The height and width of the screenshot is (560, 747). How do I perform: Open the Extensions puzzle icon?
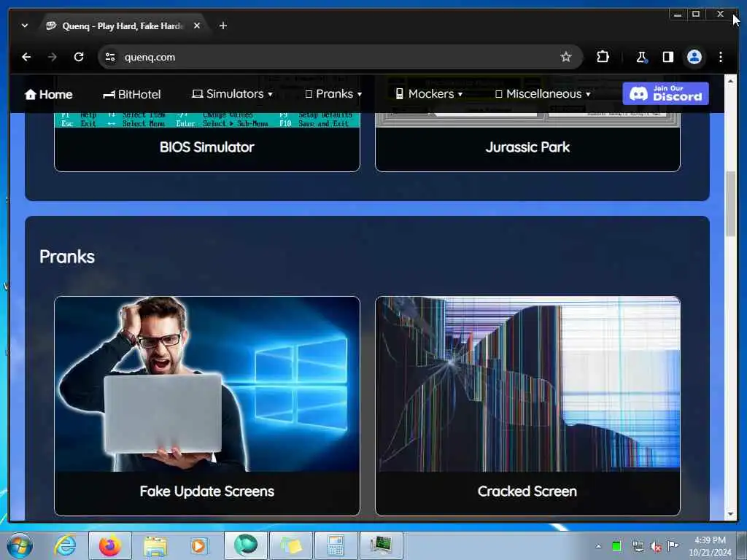[603, 57]
